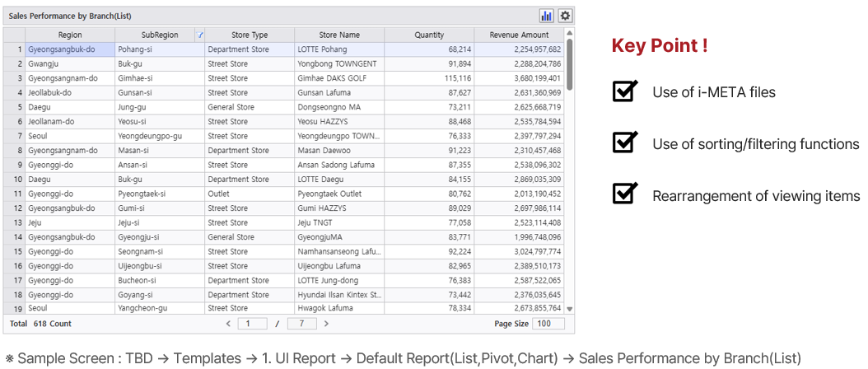868x369 pixels.
Task: Open the report settings gear
Action: point(565,16)
